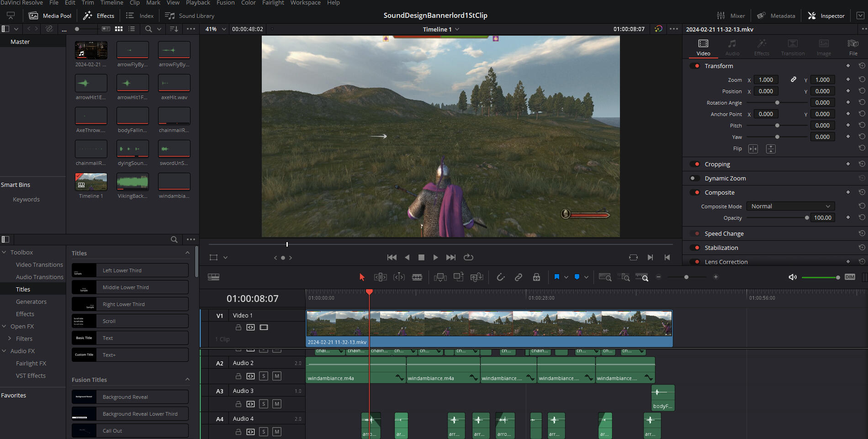Click the Insert Clip icon
Image resolution: width=868 pixels, height=439 pixels.
pos(440,277)
